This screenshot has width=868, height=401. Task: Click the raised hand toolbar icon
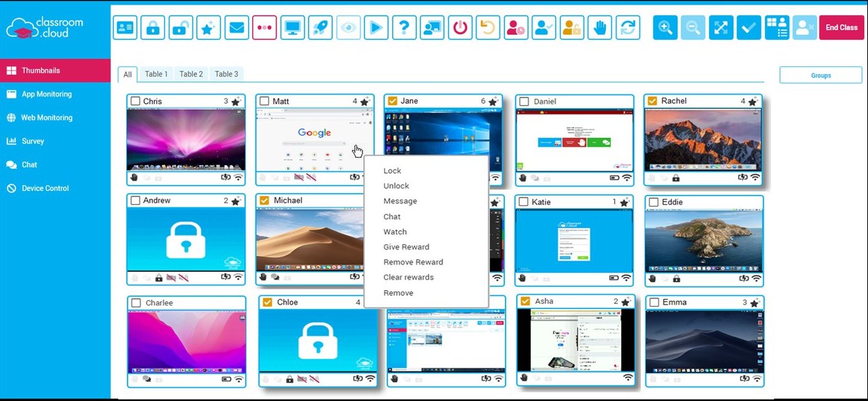point(599,28)
